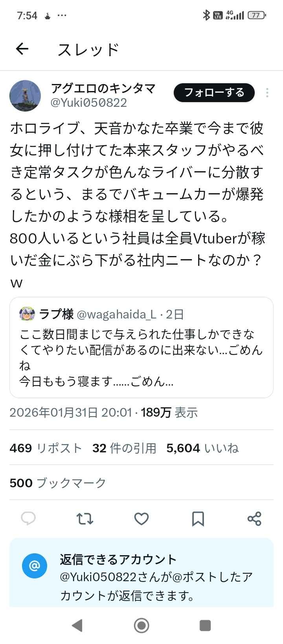Tap the share icon under the post

click(x=254, y=519)
